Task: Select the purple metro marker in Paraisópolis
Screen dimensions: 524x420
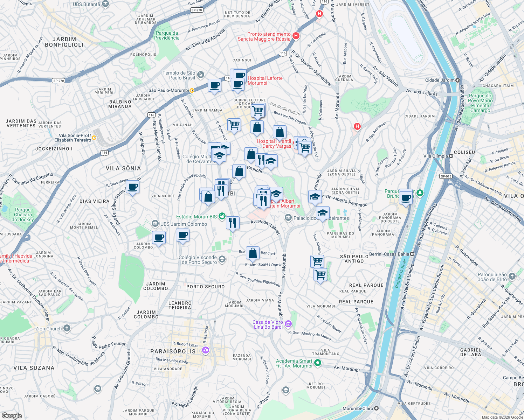Action: (x=205, y=349)
